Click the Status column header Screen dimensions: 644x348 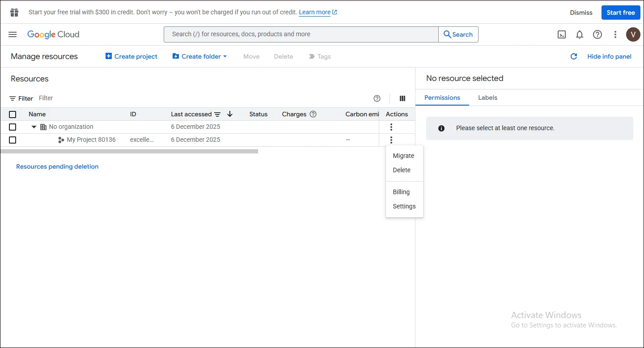(258, 114)
